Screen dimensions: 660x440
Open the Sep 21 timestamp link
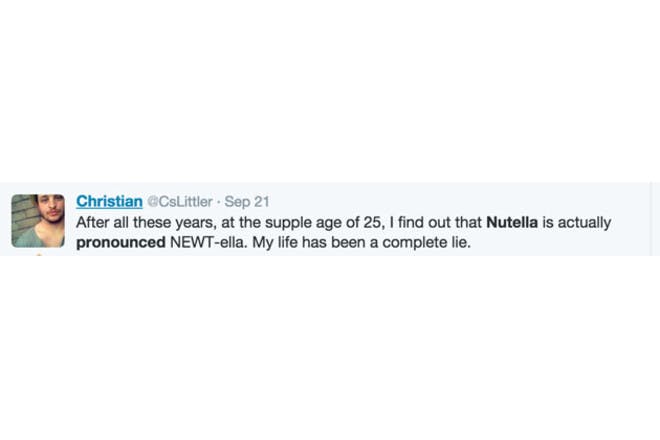point(247,202)
